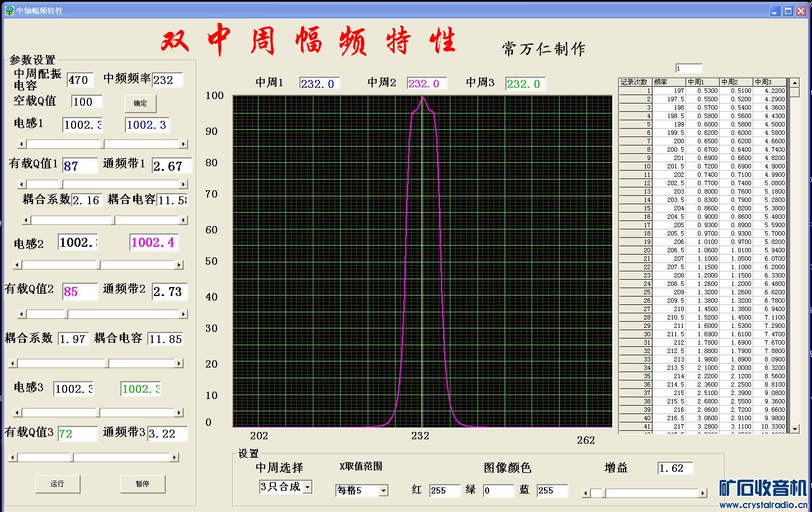Select table row 1 with frequency 197
Image resolution: width=812 pixels, height=512 pixels.
pos(702,91)
